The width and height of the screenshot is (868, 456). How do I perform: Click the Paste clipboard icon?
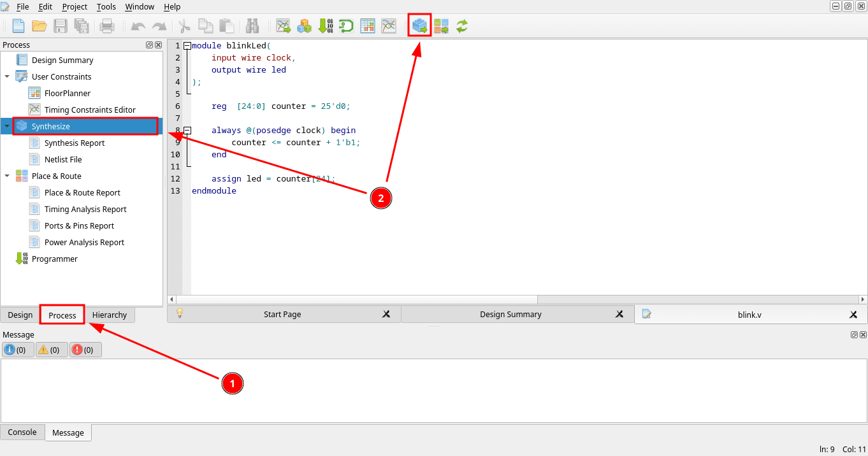(226, 26)
